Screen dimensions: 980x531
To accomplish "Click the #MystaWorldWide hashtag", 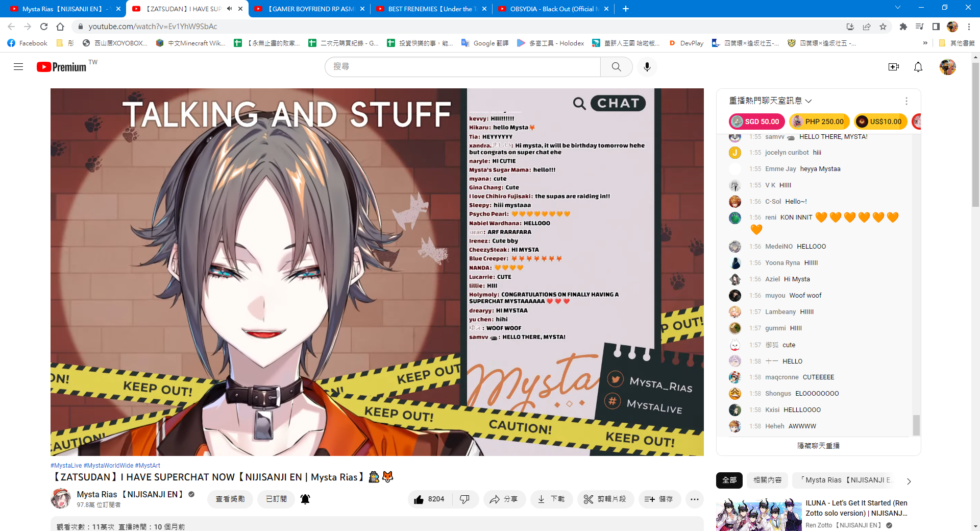I will coord(108,466).
